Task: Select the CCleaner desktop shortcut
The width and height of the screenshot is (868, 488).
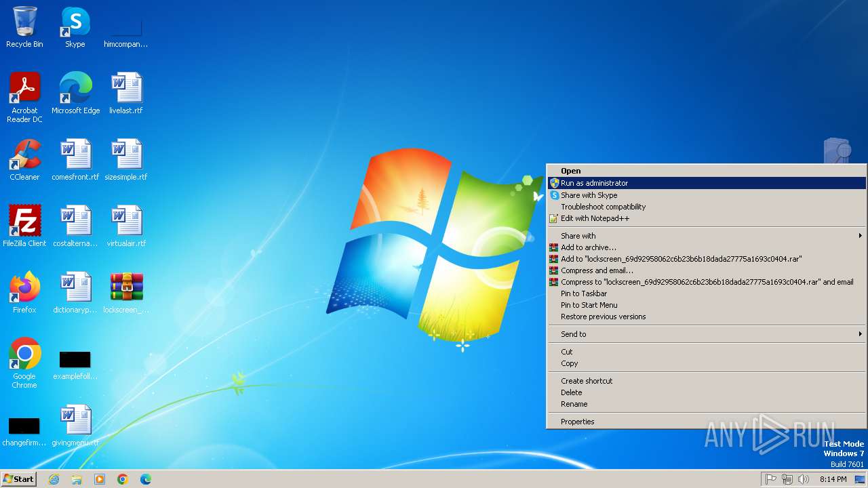Action: pyautogui.click(x=24, y=160)
